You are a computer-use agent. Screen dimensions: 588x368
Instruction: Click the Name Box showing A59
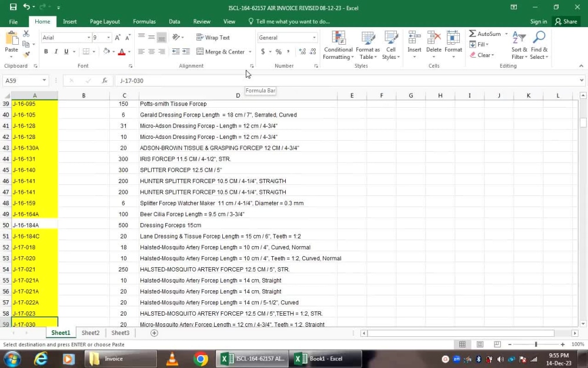click(x=25, y=80)
